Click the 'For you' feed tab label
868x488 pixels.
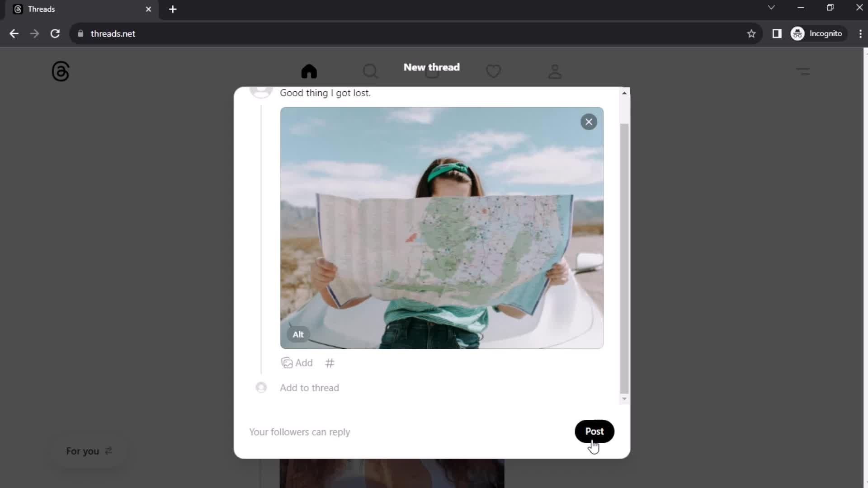(x=83, y=451)
